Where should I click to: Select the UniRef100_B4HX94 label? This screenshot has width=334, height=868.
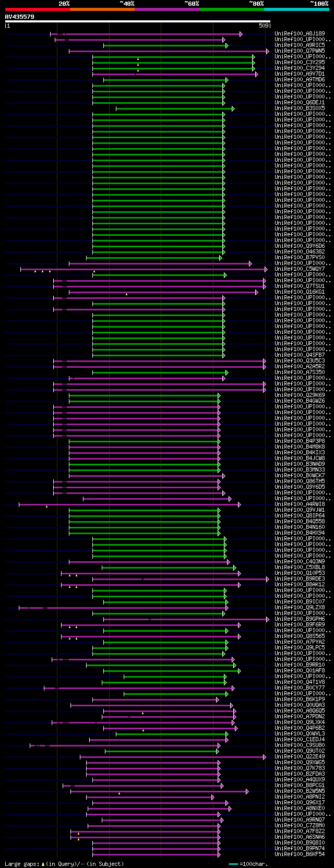[300, 533]
